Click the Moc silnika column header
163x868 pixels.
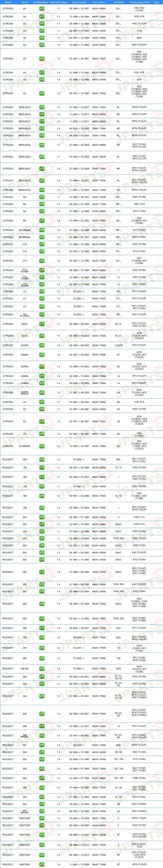[99, 2]
